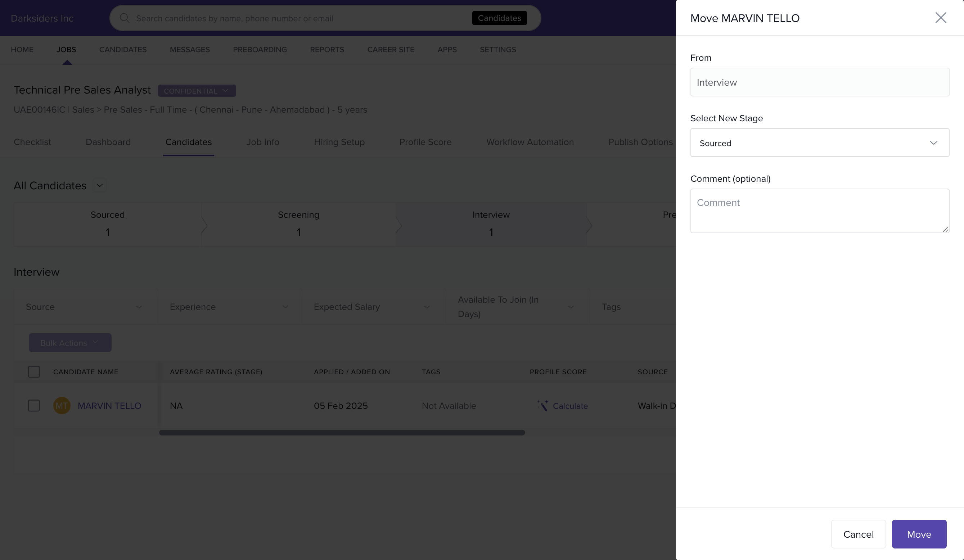Switch to the Job Info tab
This screenshot has height=560, width=964.
[262, 142]
